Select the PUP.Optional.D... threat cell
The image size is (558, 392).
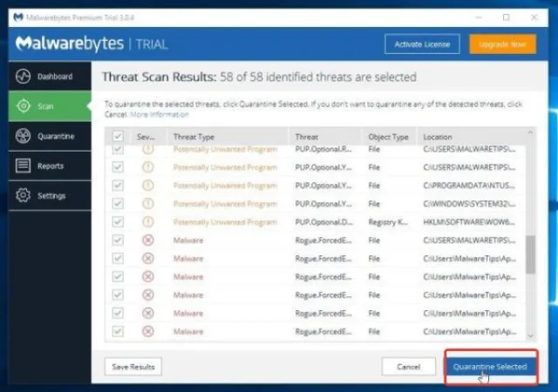(323, 222)
